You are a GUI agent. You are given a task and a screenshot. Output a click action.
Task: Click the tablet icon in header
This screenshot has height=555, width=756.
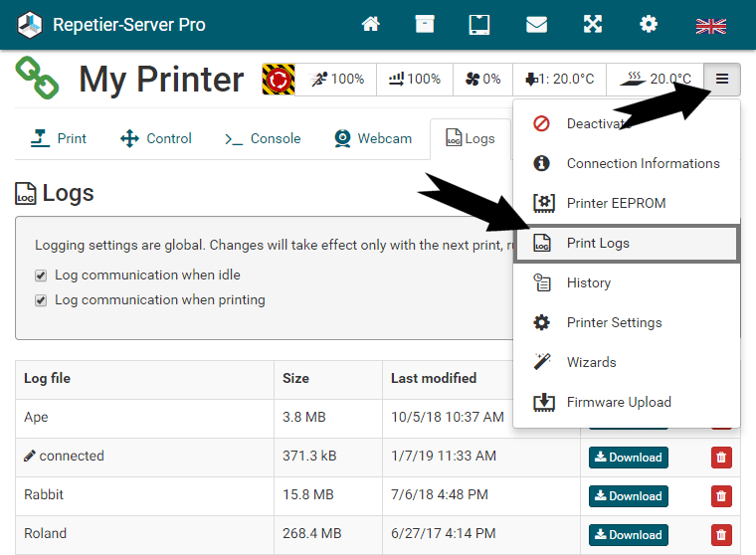point(479,25)
